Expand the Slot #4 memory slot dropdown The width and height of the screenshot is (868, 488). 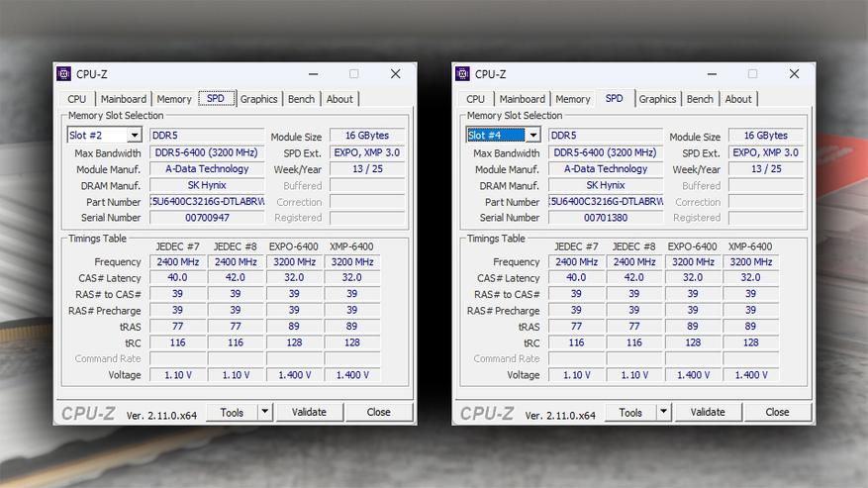[x=533, y=136]
